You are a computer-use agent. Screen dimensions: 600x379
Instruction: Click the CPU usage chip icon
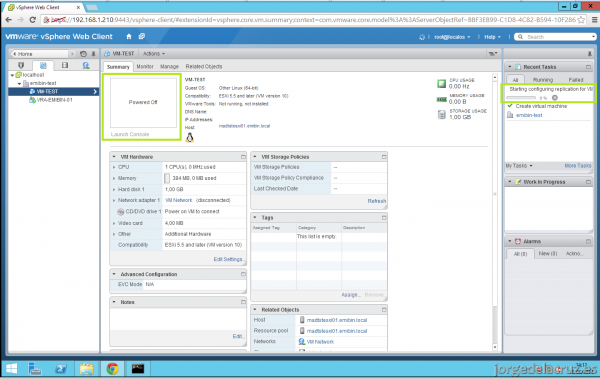pos(442,83)
